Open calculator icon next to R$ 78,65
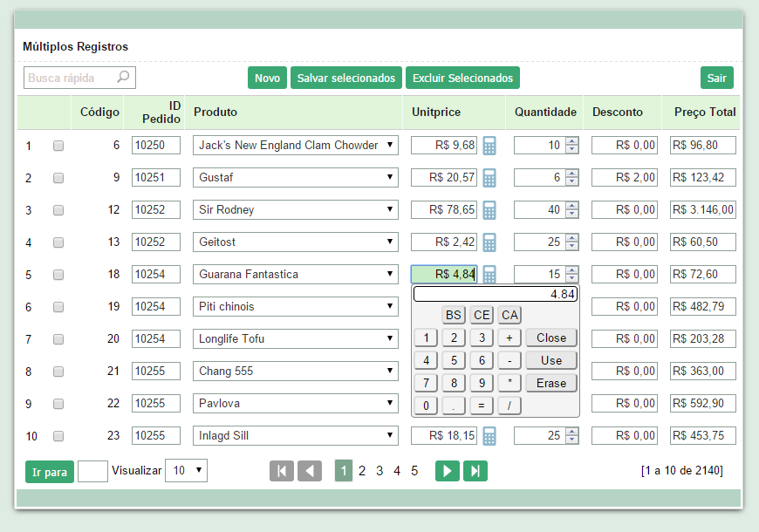The height and width of the screenshot is (532, 759). point(489,210)
